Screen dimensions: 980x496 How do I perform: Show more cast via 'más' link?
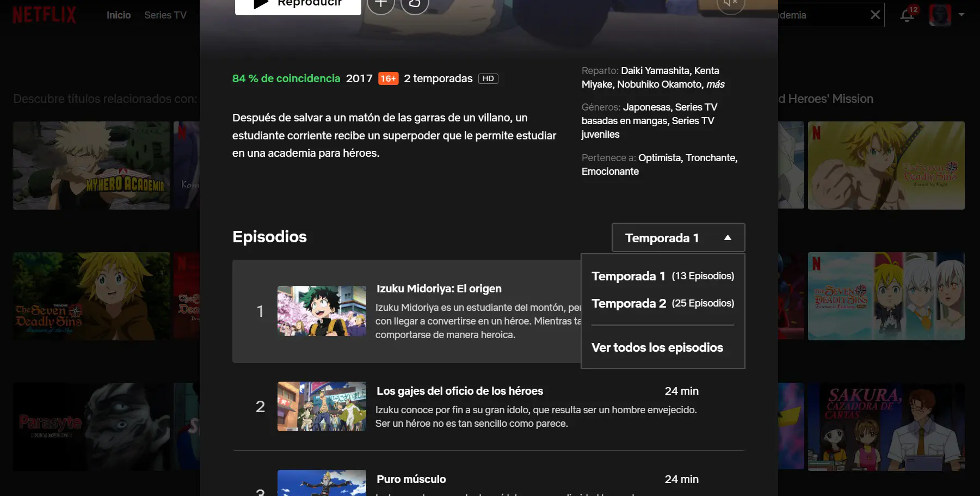pyautogui.click(x=716, y=84)
